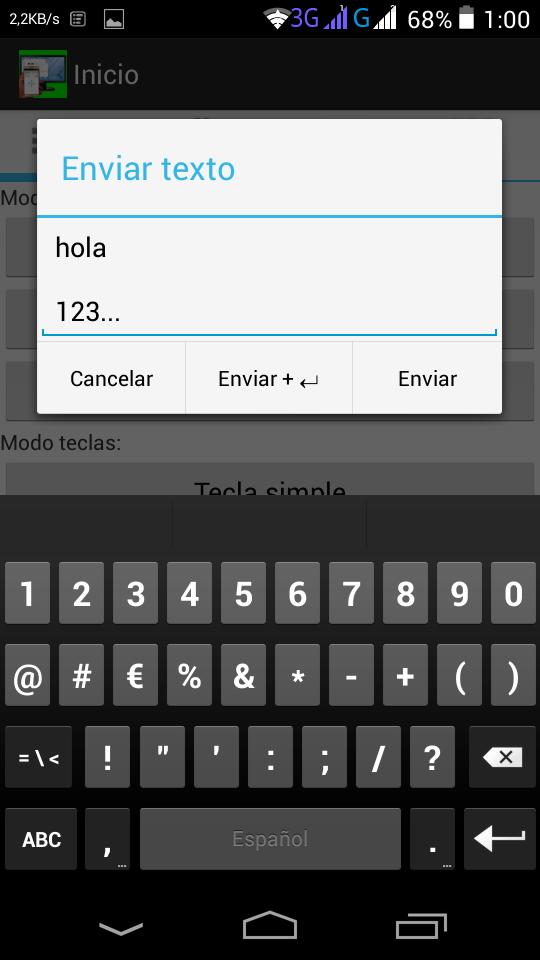Viewport: 540px width, 960px height.
Task: Tap the Cancelar button
Action: click(111, 378)
